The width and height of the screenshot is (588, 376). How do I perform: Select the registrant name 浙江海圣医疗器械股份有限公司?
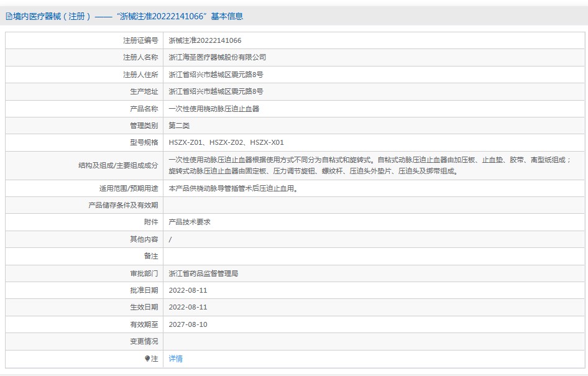click(218, 57)
